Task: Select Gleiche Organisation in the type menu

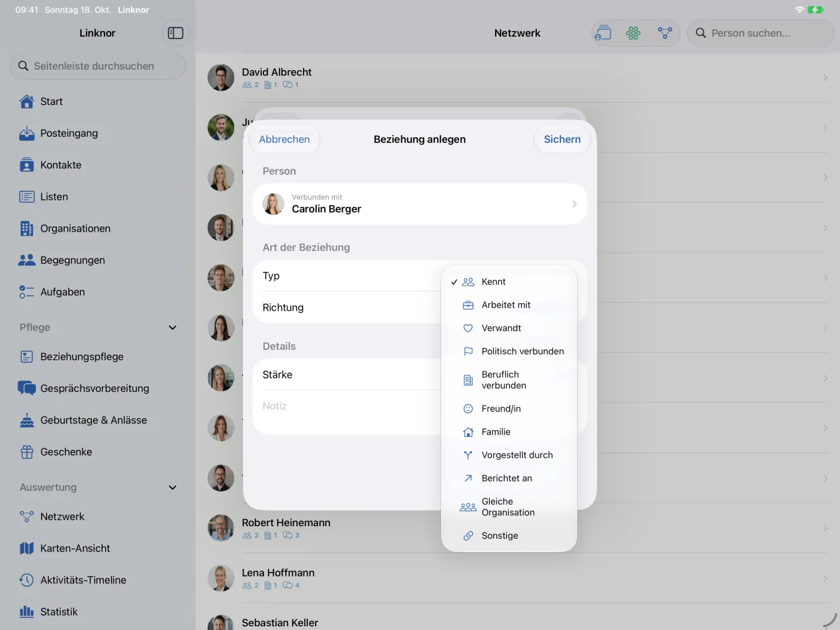Action: pyautogui.click(x=509, y=507)
